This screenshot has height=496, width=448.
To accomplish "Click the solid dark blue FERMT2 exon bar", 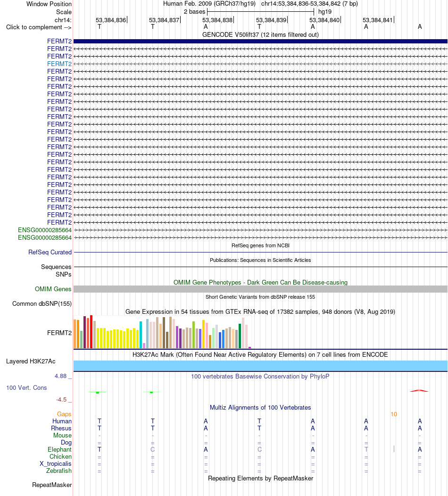I will 260,41.
